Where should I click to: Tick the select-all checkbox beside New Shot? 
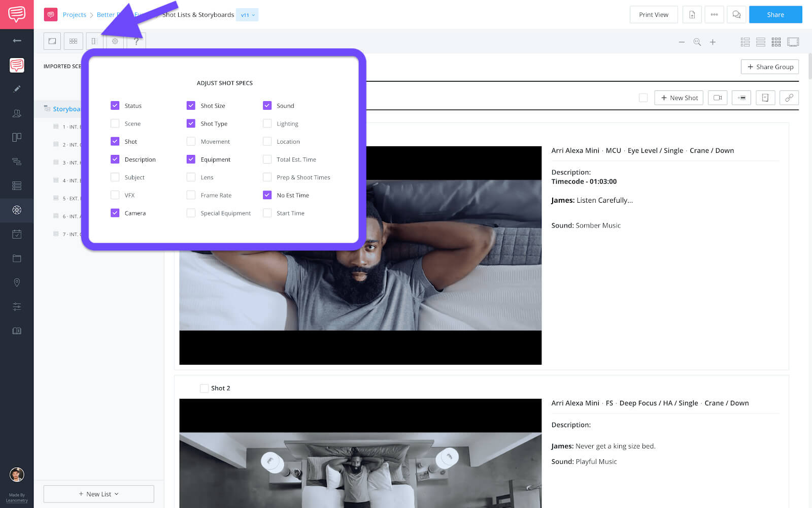click(x=643, y=98)
